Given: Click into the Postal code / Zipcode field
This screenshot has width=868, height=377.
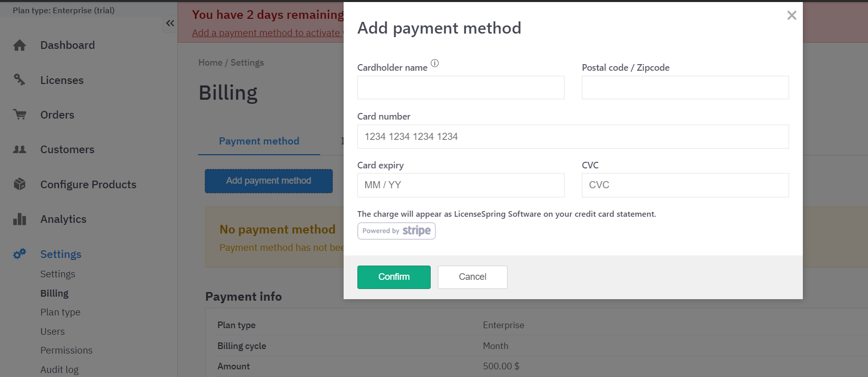Looking at the screenshot, I should [685, 88].
